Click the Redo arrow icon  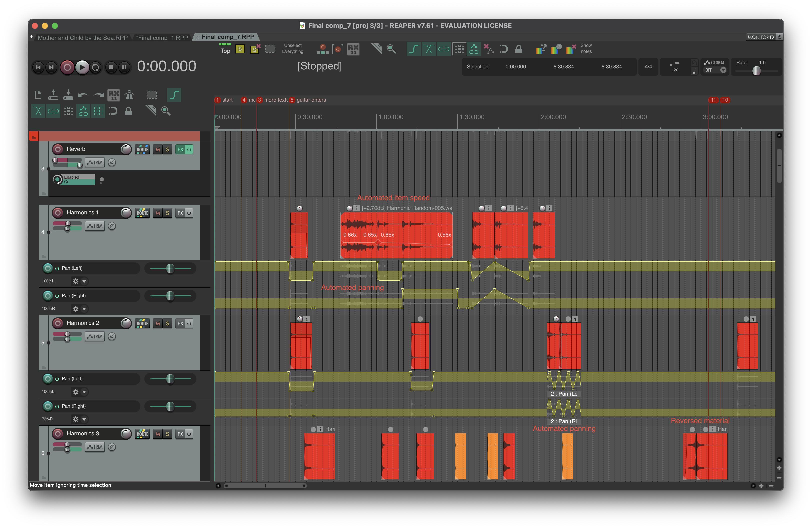98,95
